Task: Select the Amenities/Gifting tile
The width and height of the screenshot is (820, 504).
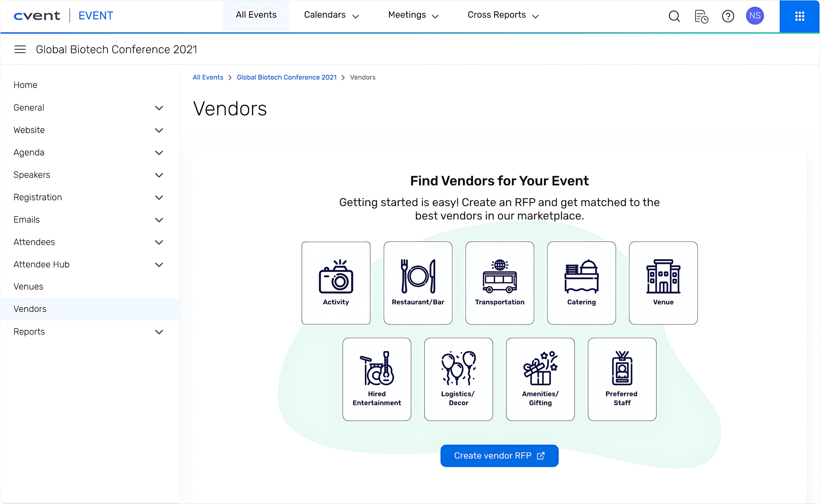Action: 540,379
